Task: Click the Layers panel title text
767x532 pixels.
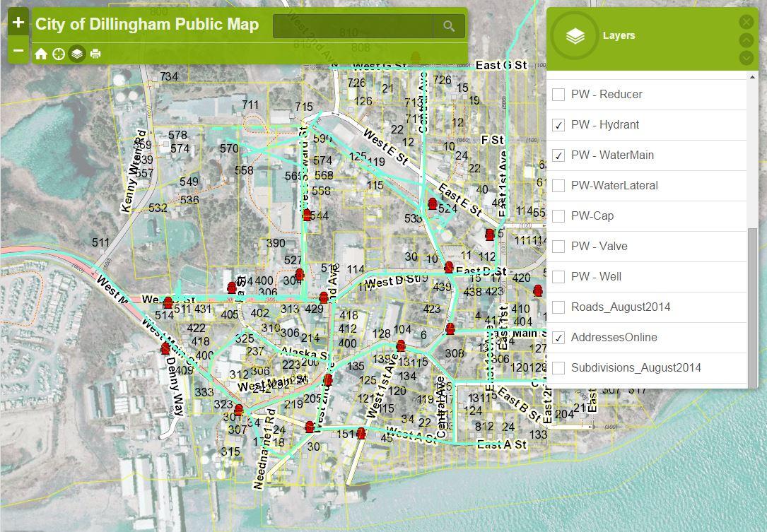Action: coord(619,36)
